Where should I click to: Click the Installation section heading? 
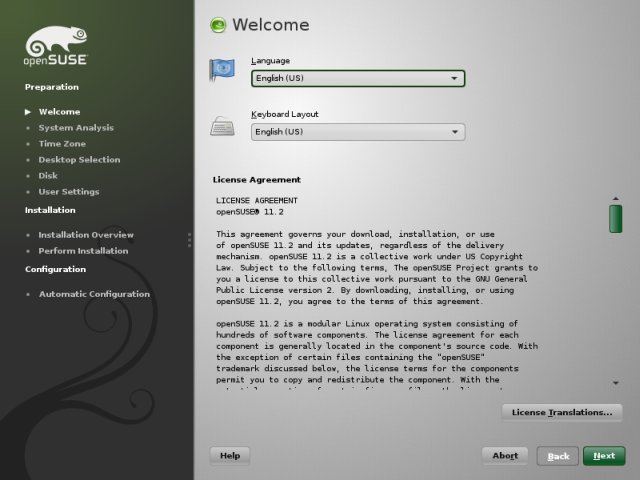point(50,210)
